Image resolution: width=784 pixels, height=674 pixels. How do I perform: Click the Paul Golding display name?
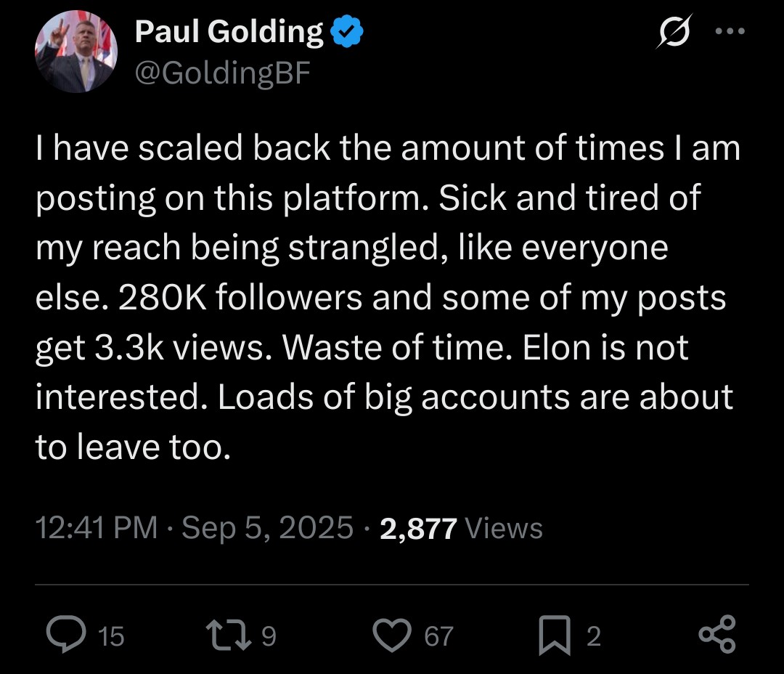(x=229, y=31)
